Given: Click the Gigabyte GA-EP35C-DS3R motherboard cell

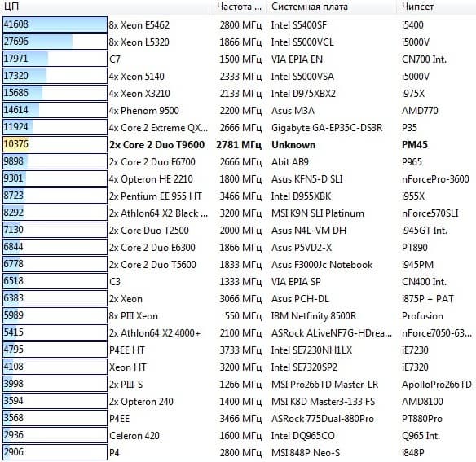Looking at the screenshot, I should tap(327, 128).
